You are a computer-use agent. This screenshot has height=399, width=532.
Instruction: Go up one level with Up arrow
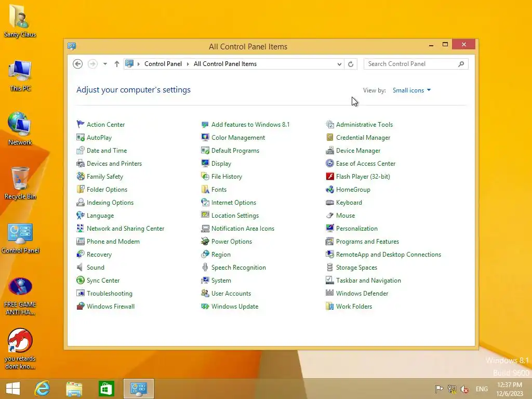point(117,64)
